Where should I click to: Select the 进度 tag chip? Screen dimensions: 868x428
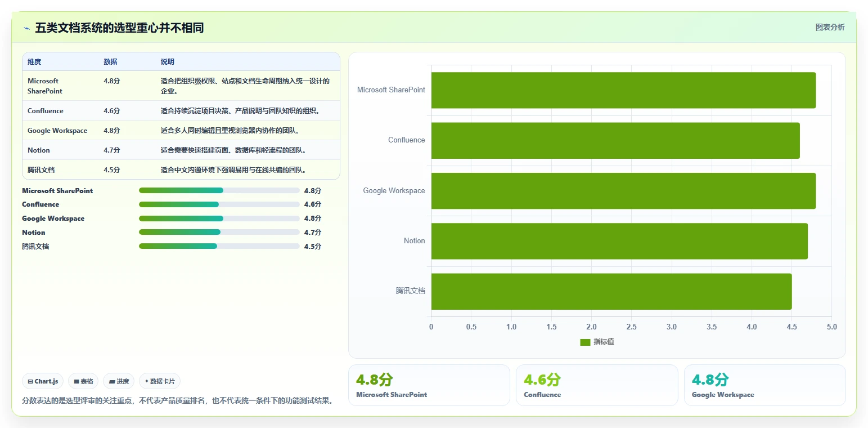pyautogui.click(x=119, y=381)
